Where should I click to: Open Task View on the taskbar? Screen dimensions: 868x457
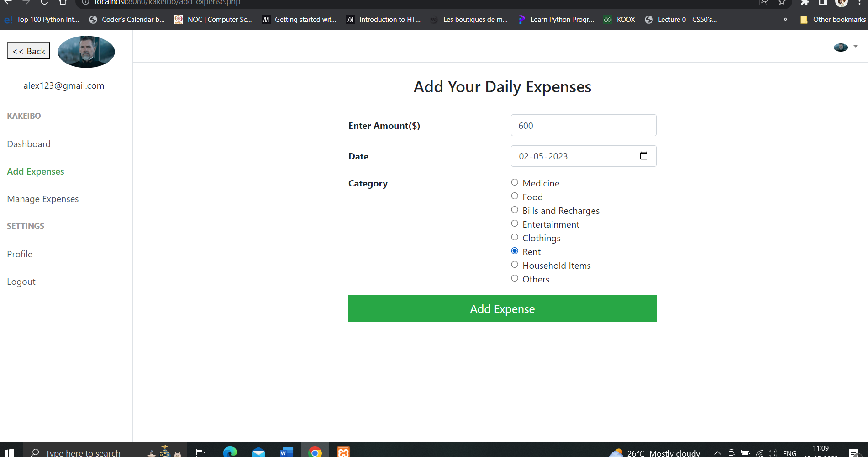(200, 452)
